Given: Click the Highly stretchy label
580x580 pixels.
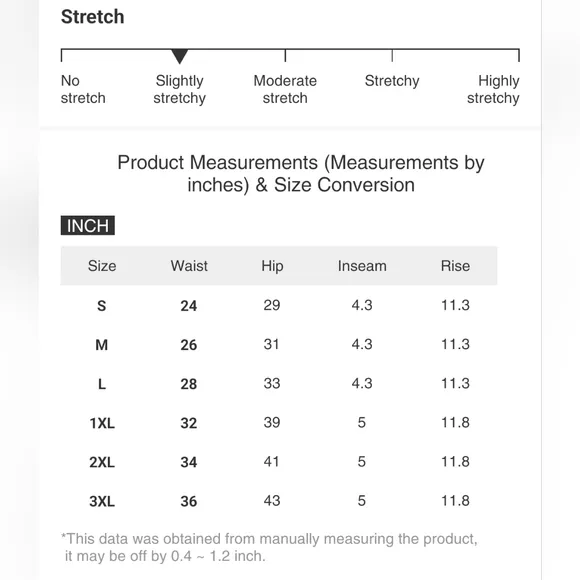Looking at the screenshot, I should click(493, 90).
